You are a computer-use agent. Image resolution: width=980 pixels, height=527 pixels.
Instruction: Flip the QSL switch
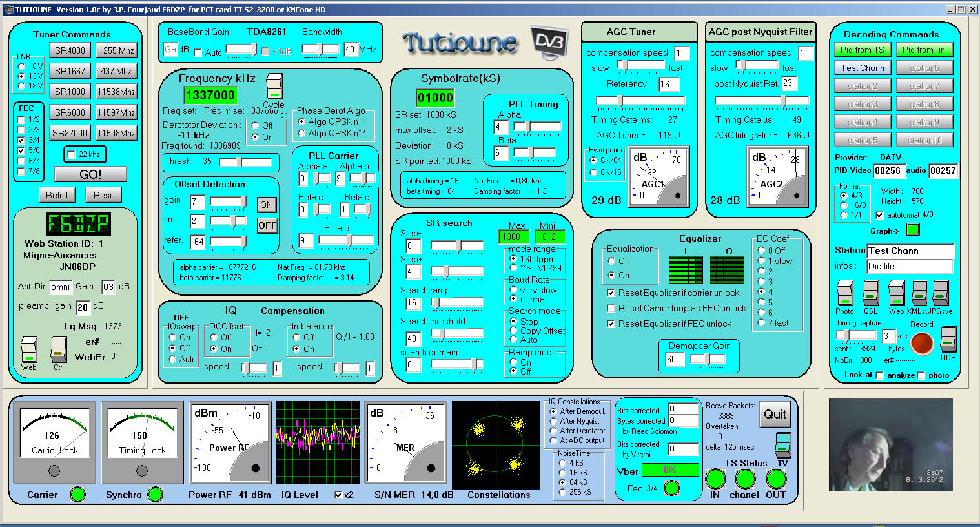point(871,293)
